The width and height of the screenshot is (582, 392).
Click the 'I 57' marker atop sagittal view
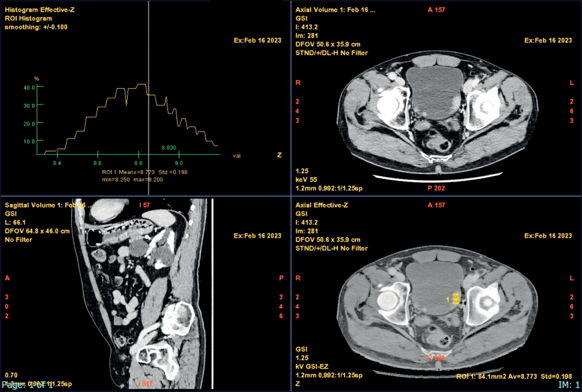[144, 205]
